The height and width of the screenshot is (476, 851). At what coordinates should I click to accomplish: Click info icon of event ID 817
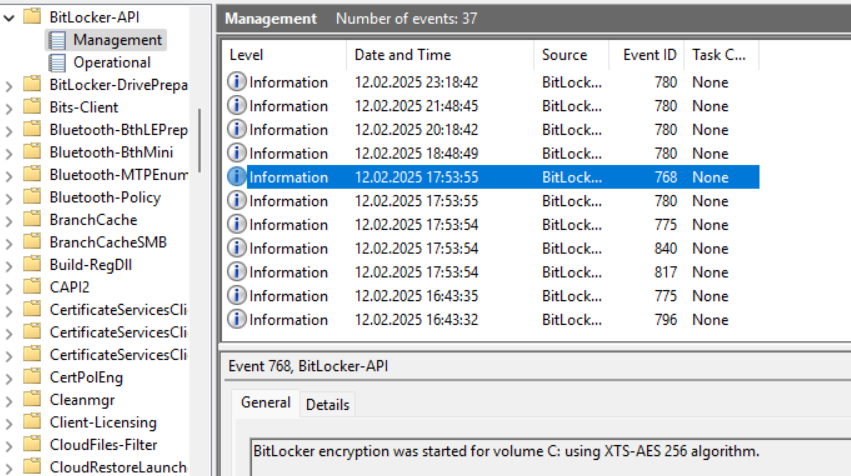click(236, 272)
